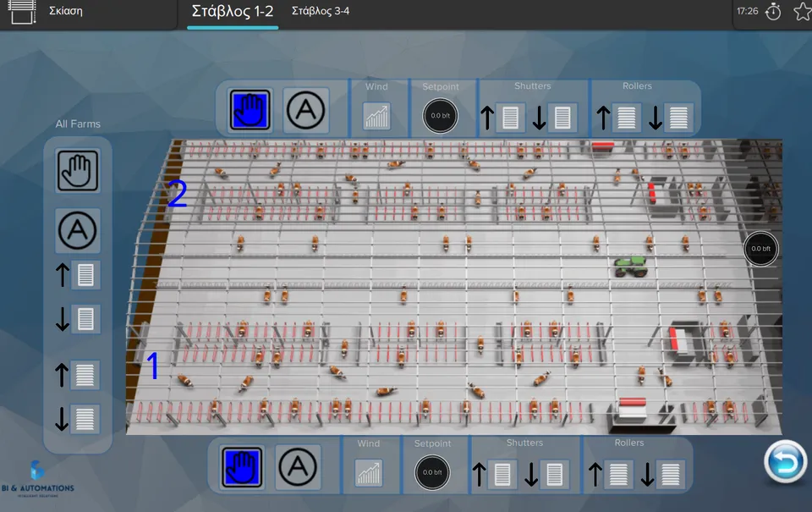The height and width of the screenshot is (512, 812).
Task: Select the Στάβλος 1-2 tab
Action: [x=233, y=11]
